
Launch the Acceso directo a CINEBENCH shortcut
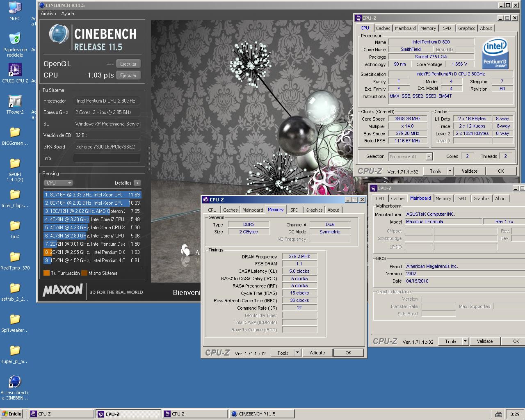point(15,388)
